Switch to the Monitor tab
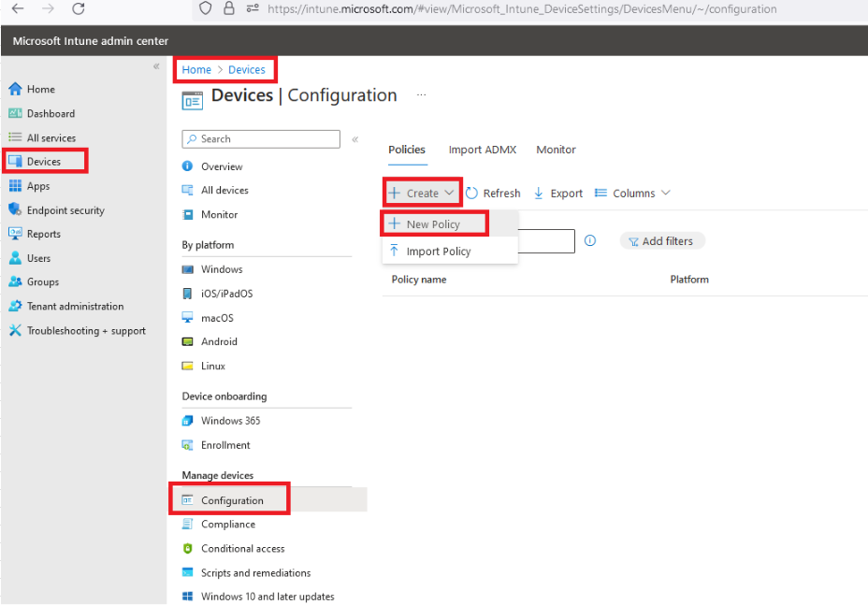Screen dimensions: 868x605 click(556, 149)
